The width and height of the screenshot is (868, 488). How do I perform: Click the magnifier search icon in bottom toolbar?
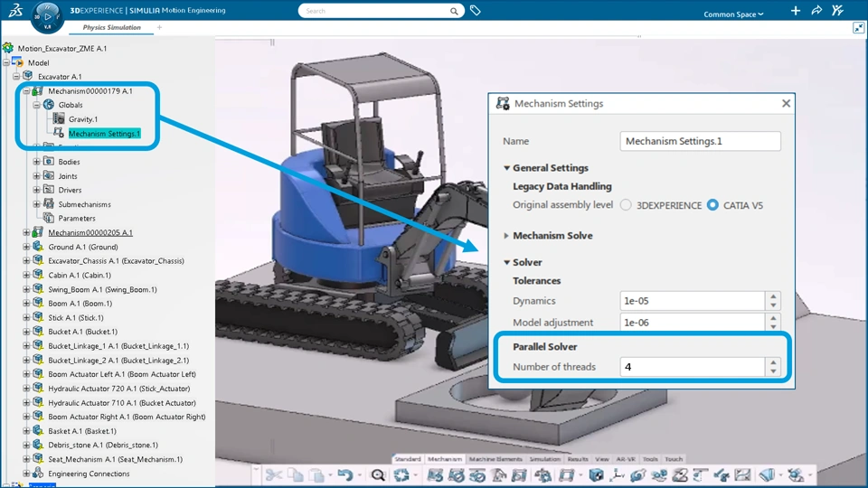(378, 475)
